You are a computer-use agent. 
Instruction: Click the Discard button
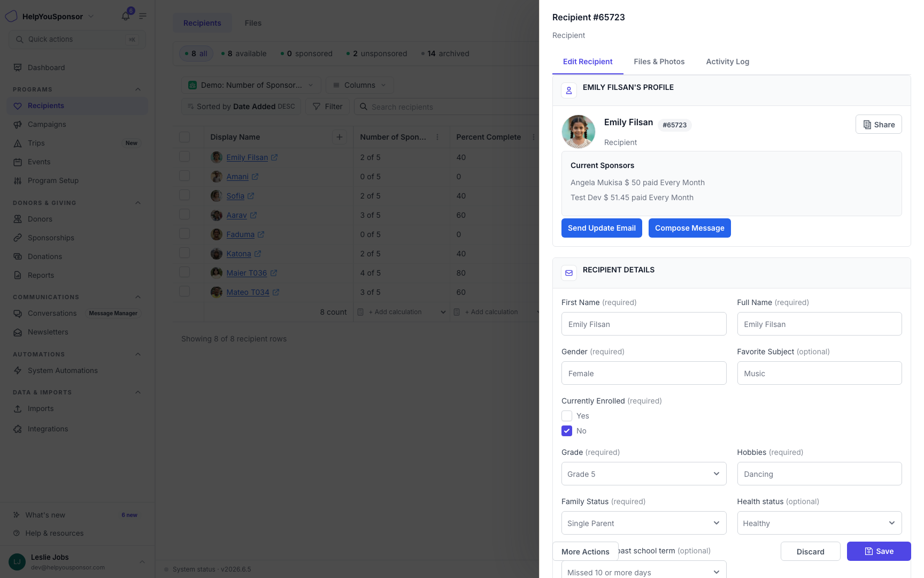click(x=810, y=551)
